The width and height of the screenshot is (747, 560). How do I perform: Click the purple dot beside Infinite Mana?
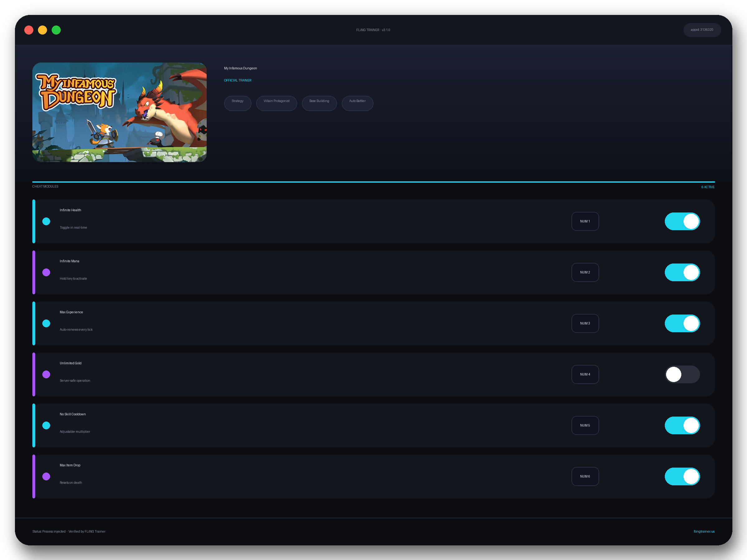click(46, 273)
